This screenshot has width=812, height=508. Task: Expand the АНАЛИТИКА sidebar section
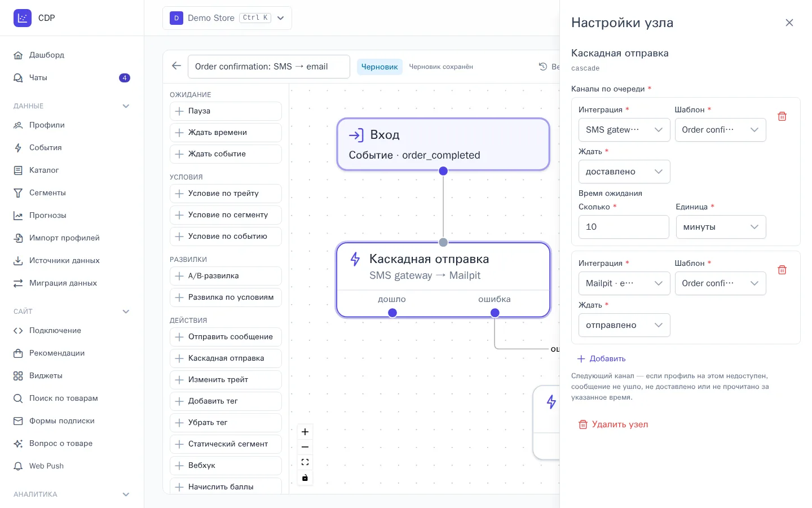click(126, 494)
